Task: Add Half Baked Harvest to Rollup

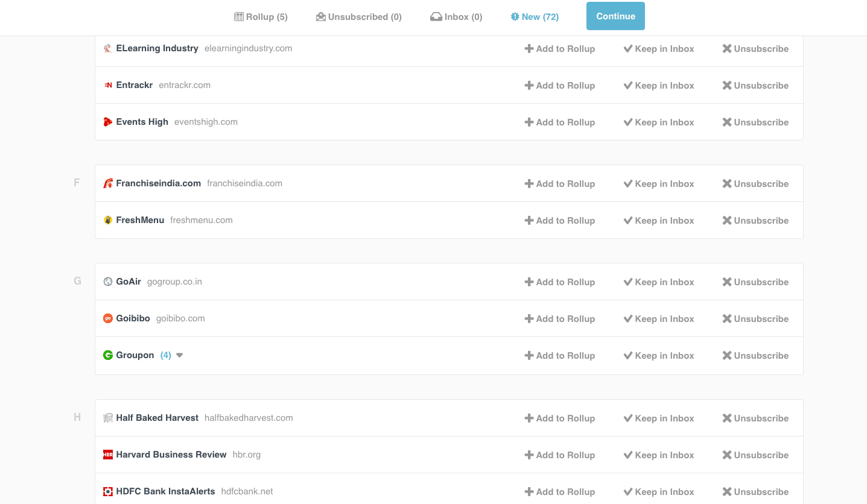Action: click(x=560, y=418)
